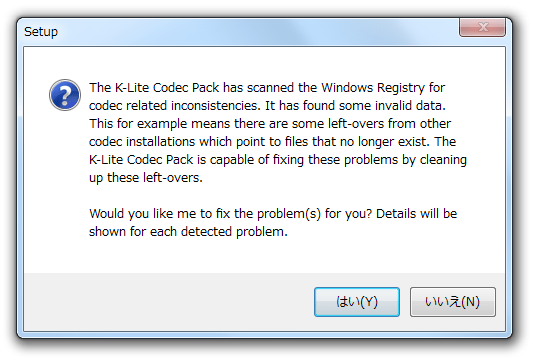Viewport: 533px width, 361px height.
Task: Click the "Setup" title text
Action: pos(41,32)
